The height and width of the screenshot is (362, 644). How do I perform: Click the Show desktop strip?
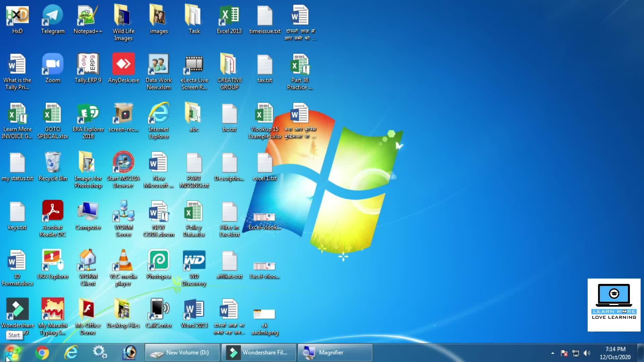tap(641, 353)
